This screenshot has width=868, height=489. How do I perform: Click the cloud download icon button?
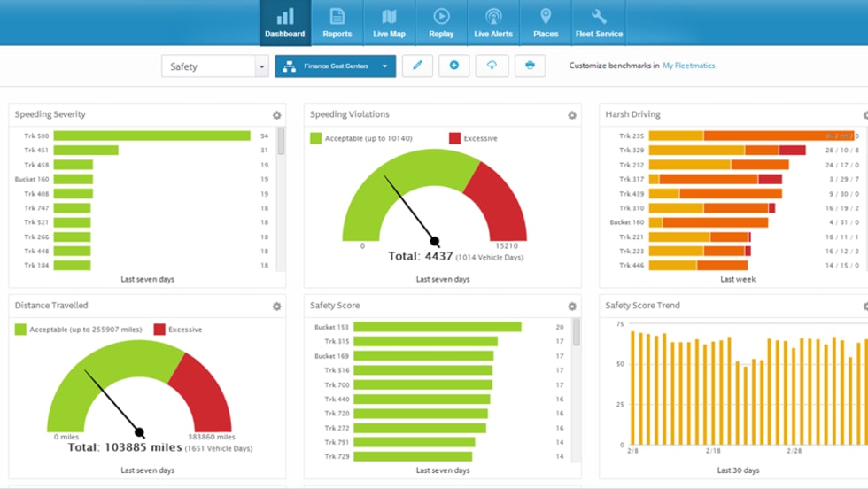tap(492, 66)
